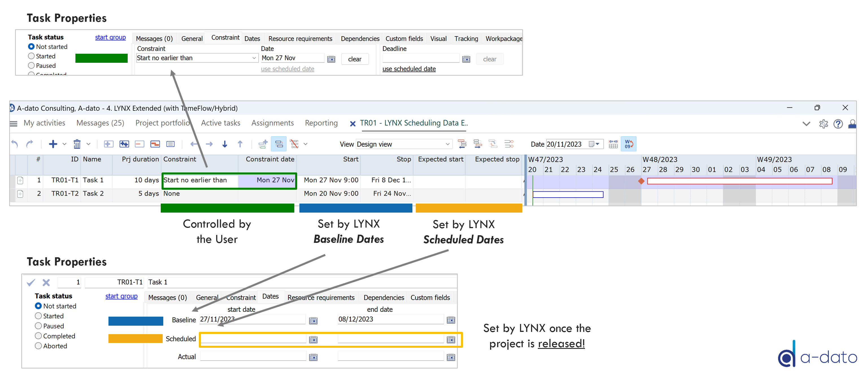Collapse selected task icon in toolbar

pyautogui.click(x=140, y=144)
